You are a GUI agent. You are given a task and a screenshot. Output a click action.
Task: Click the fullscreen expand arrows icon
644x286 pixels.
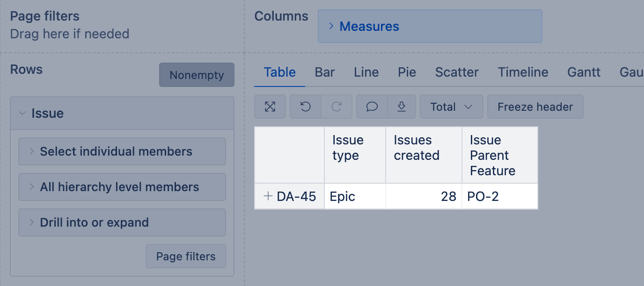tap(270, 107)
